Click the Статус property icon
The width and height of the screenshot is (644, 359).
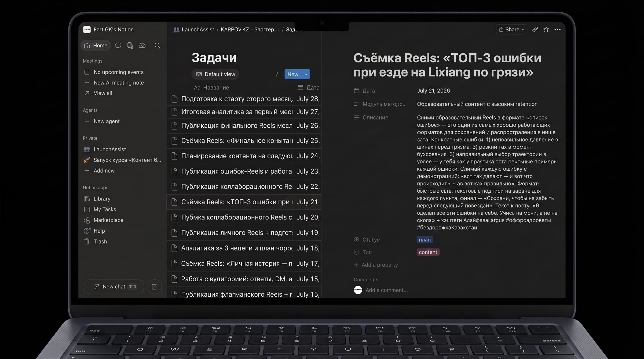click(x=356, y=240)
